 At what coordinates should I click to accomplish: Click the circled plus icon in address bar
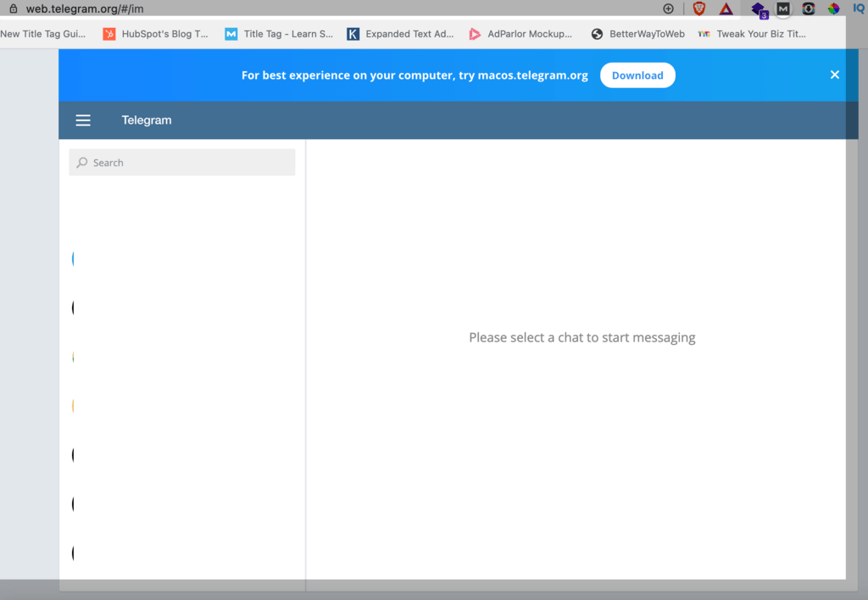pos(668,8)
